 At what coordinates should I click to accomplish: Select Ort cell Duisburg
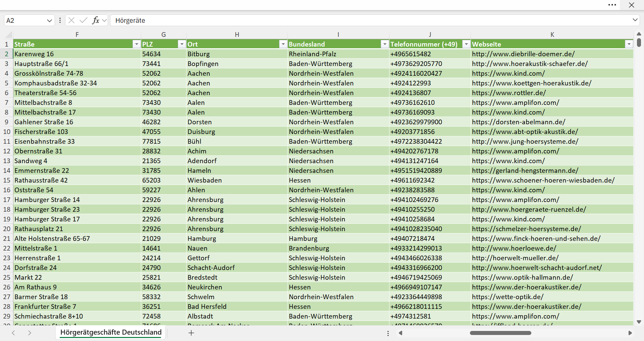tap(237, 132)
